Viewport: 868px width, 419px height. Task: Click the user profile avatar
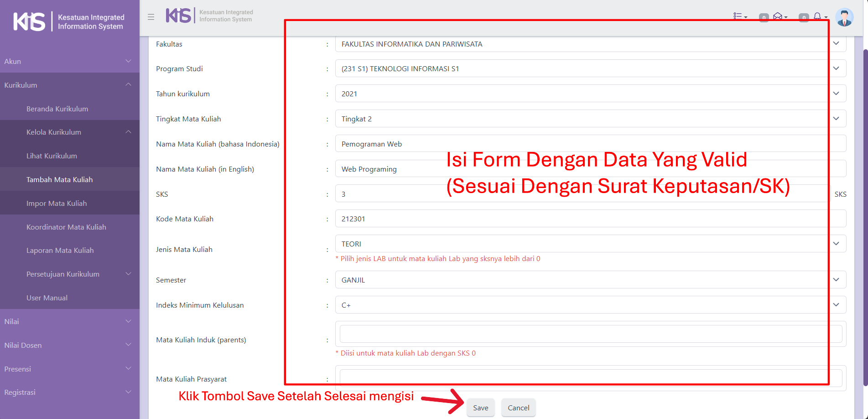844,17
